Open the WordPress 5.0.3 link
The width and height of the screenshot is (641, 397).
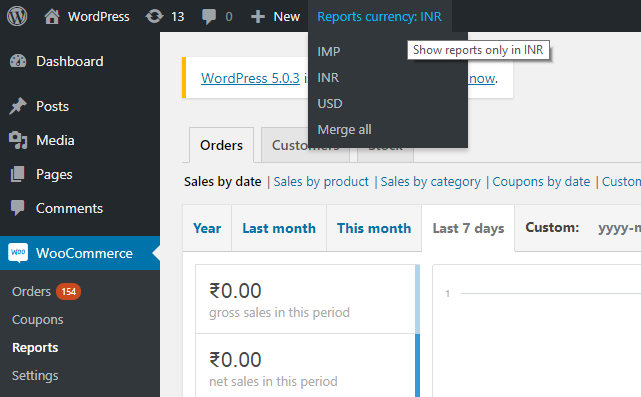click(250, 78)
